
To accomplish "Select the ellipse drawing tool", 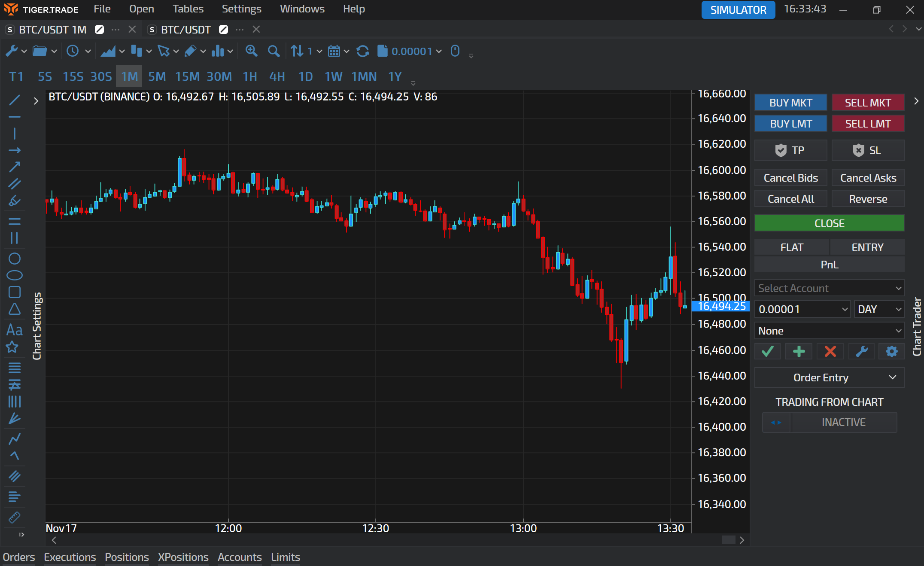I will pyautogui.click(x=14, y=275).
